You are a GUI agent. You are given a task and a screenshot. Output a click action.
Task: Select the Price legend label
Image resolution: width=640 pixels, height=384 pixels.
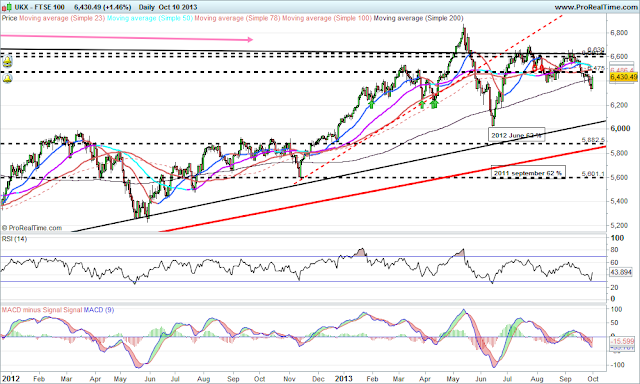coord(9,18)
